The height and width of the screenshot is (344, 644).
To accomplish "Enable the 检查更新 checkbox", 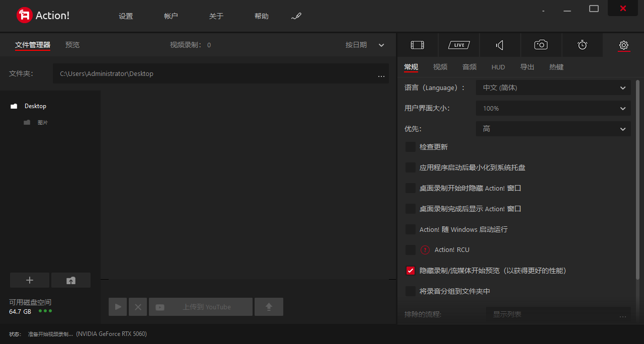I will click(x=411, y=147).
